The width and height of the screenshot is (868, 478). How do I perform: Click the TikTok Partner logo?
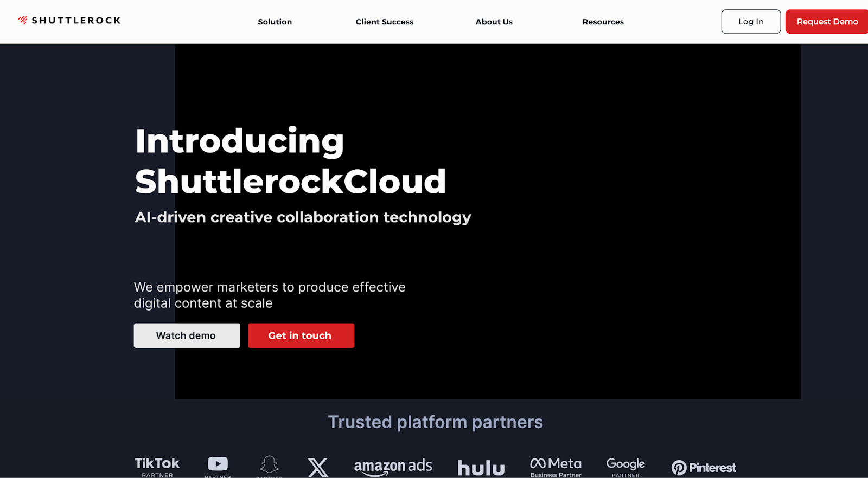(157, 467)
